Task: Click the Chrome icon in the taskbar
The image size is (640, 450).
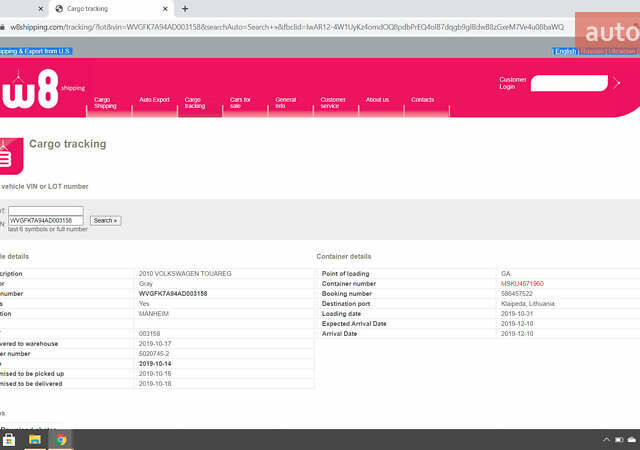Action: pyautogui.click(x=61, y=439)
